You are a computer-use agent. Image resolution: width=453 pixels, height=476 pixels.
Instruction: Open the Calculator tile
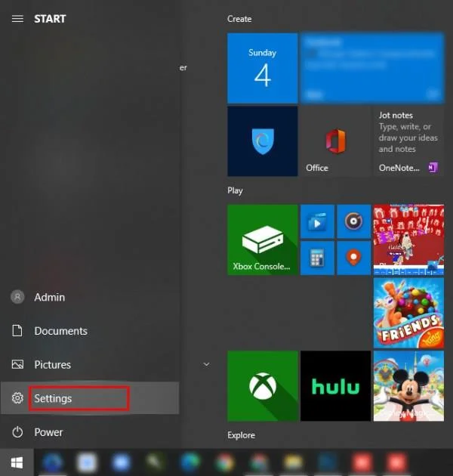[x=317, y=258]
